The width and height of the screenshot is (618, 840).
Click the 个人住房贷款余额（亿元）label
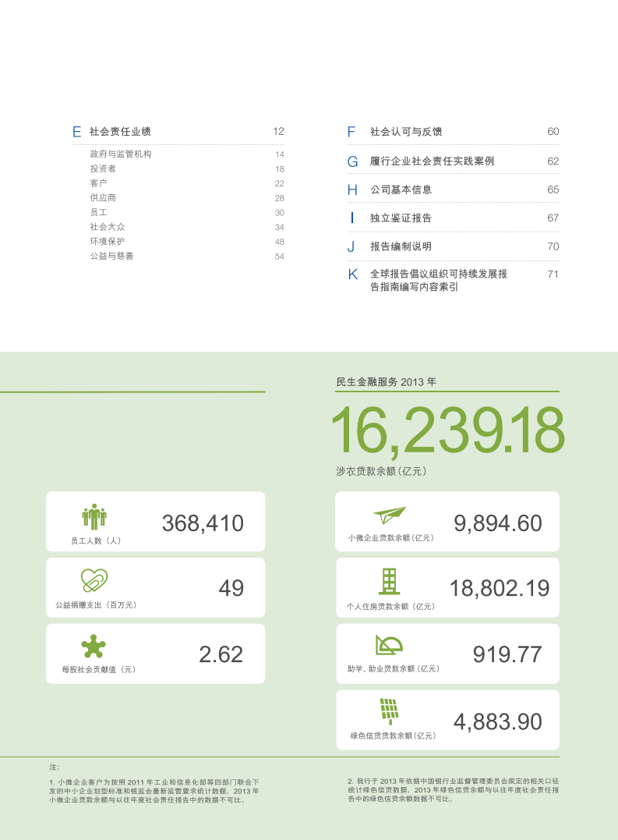[x=391, y=607]
